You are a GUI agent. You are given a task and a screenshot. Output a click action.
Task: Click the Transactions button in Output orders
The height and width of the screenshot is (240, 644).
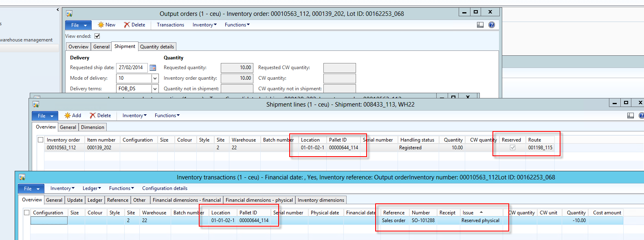170,25
